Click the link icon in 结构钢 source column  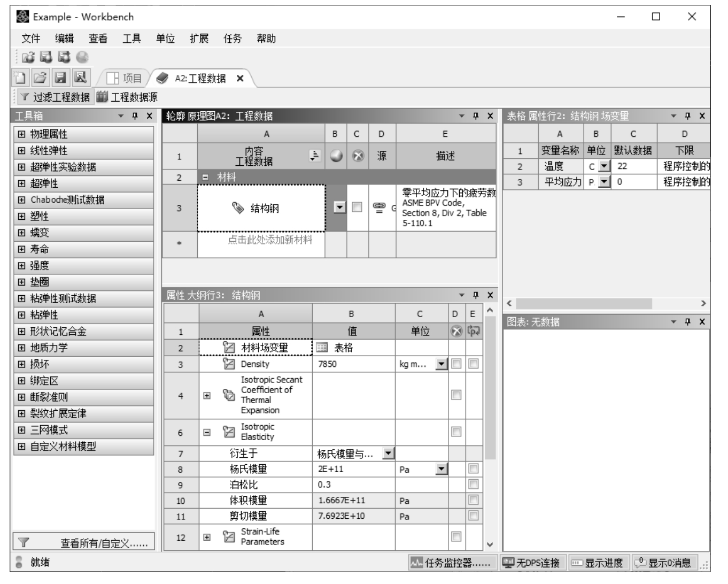pos(379,208)
